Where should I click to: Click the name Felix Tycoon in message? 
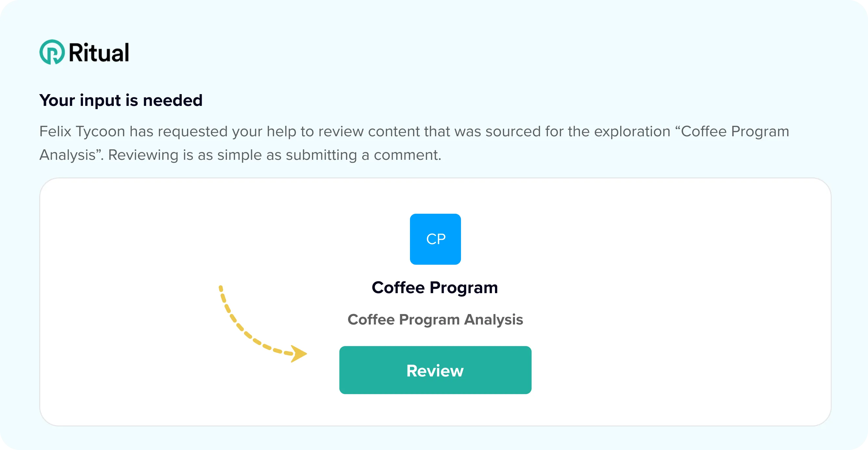[82, 131]
